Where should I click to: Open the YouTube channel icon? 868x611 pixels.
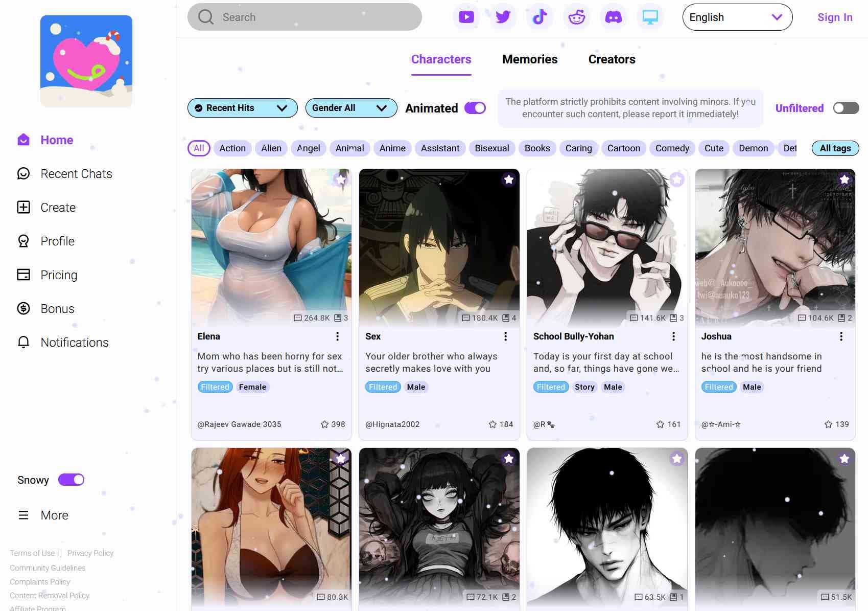465,17
